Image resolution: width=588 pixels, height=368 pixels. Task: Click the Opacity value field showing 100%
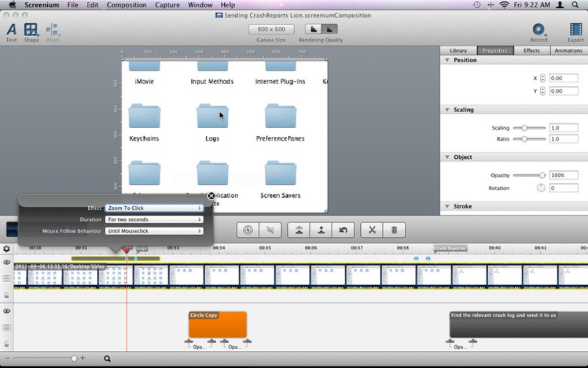pyautogui.click(x=563, y=175)
